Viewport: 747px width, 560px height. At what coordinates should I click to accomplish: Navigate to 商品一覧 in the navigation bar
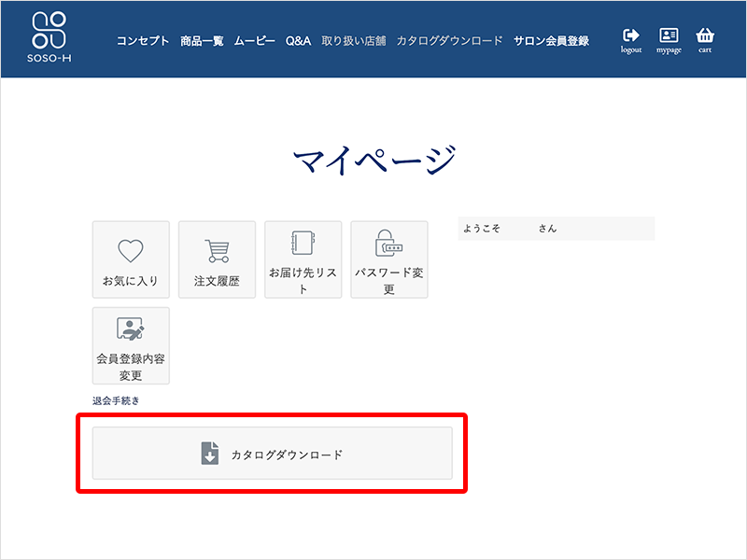pos(202,40)
